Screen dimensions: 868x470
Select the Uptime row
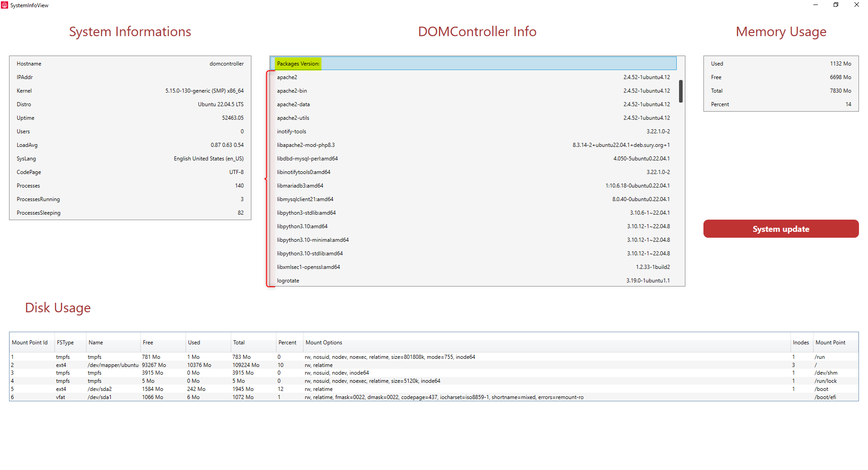(130, 118)
